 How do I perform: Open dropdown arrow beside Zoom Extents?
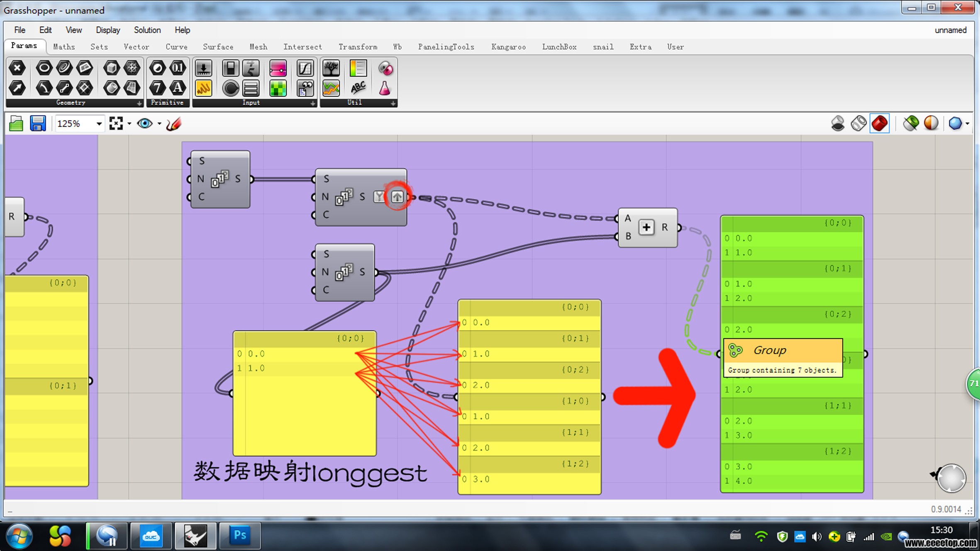(129, 124)
